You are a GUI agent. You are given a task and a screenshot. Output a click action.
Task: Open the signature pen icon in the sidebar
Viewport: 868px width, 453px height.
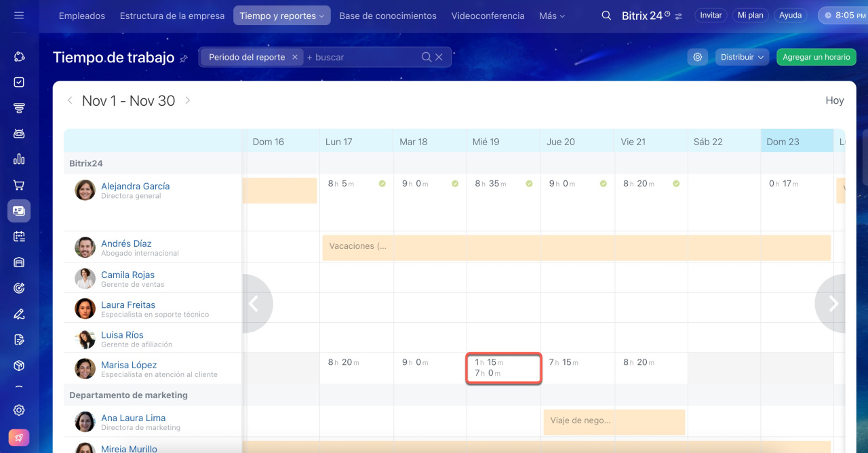[19, 314]
